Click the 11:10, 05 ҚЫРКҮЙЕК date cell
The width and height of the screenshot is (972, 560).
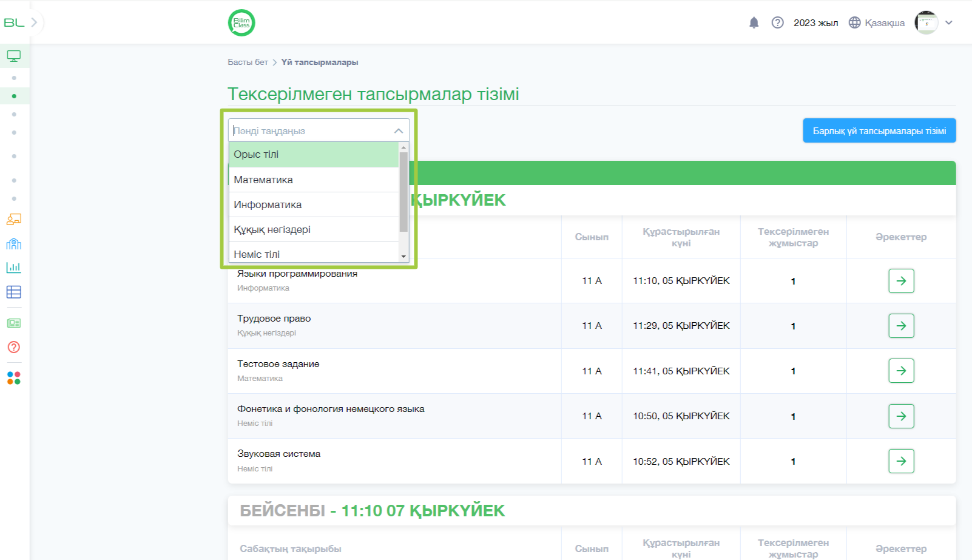681,281
